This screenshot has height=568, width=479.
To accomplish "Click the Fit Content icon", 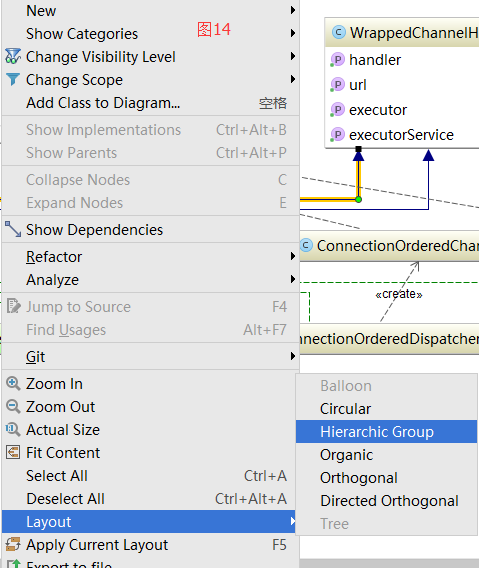I will (x=13, y=452).
